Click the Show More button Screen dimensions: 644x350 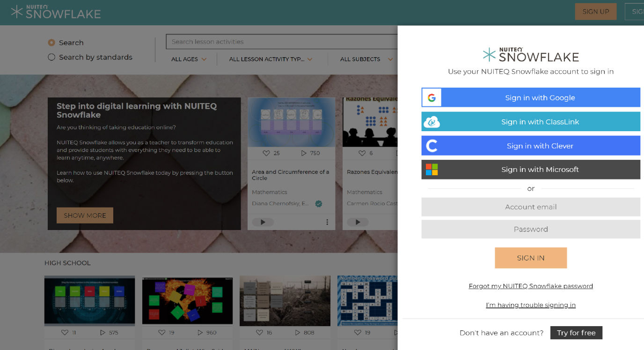tap(85, 216)
